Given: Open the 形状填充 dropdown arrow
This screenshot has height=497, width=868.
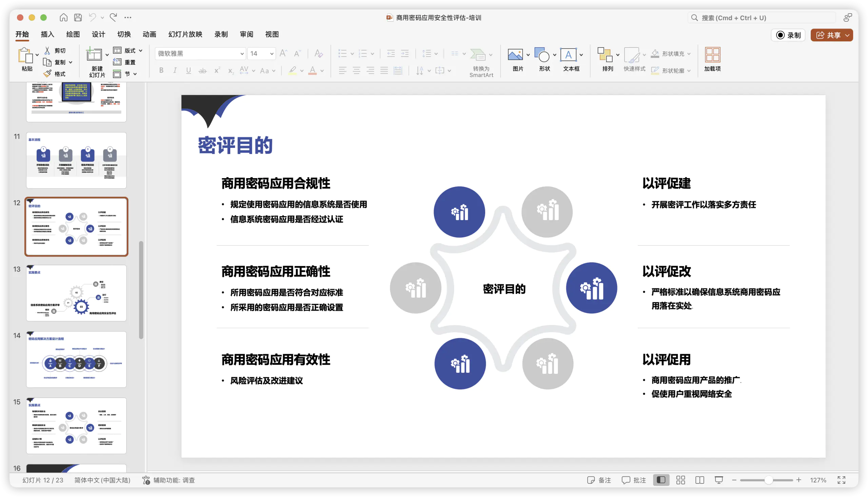Looking at the screenshot, I should [x=689, y=54].
